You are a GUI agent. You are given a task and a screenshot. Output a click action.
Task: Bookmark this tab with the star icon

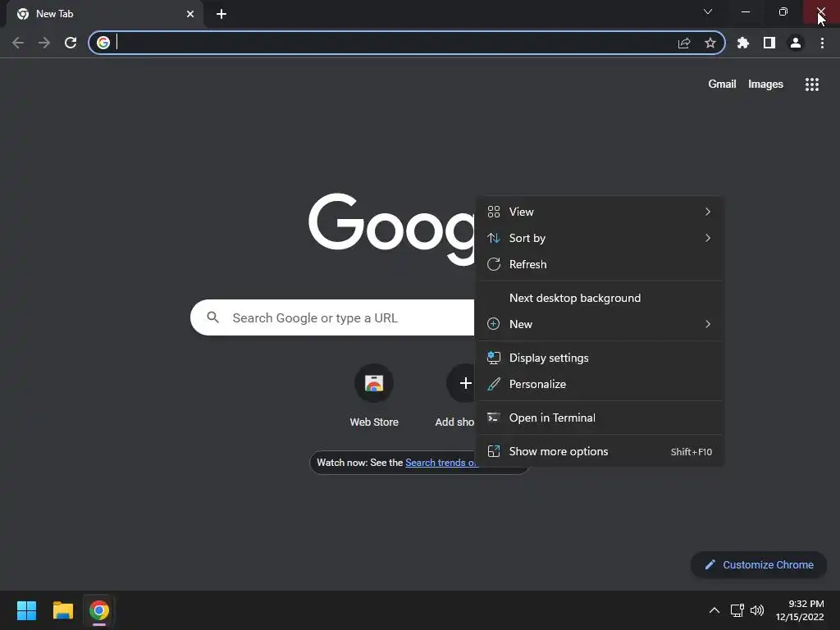(710, 43)
